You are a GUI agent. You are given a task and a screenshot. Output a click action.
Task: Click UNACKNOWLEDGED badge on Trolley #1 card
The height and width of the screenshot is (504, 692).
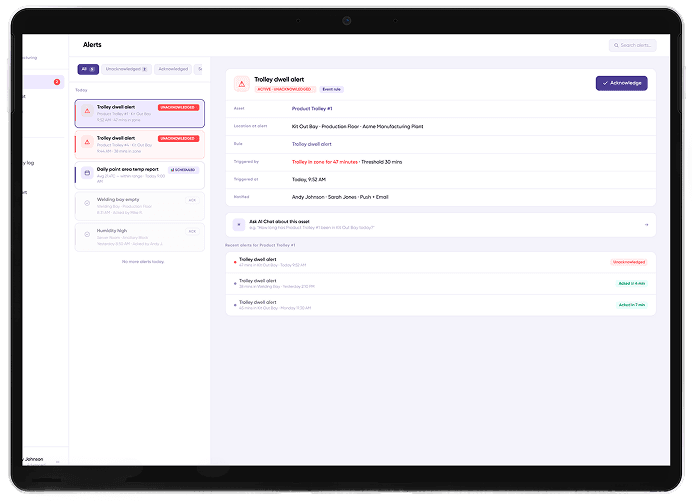tap(178, 107)
